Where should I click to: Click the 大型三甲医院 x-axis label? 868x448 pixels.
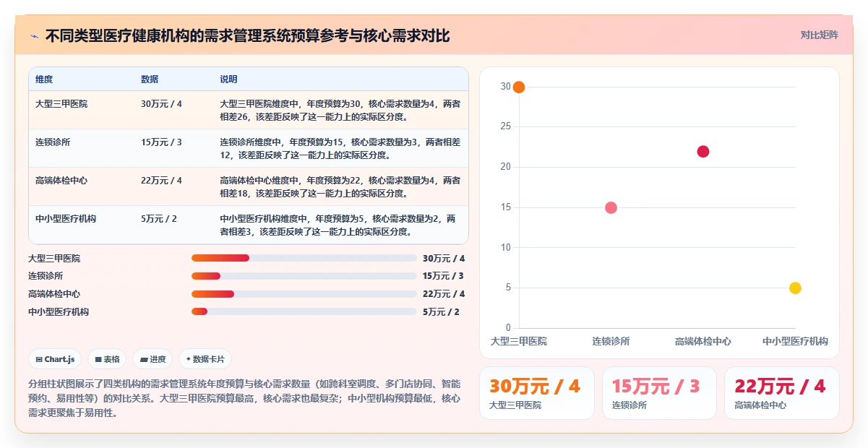point(519,341)
